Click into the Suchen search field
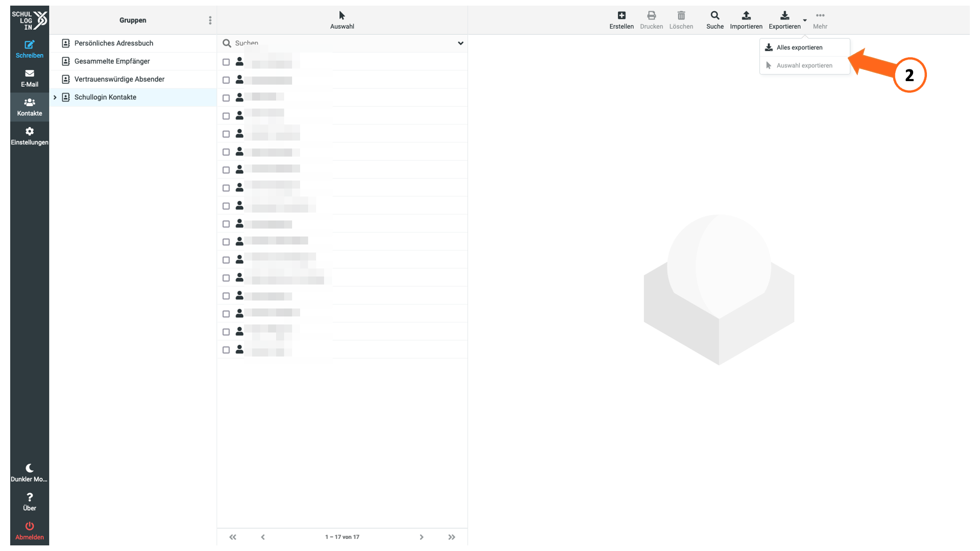 tap(342, 43)
